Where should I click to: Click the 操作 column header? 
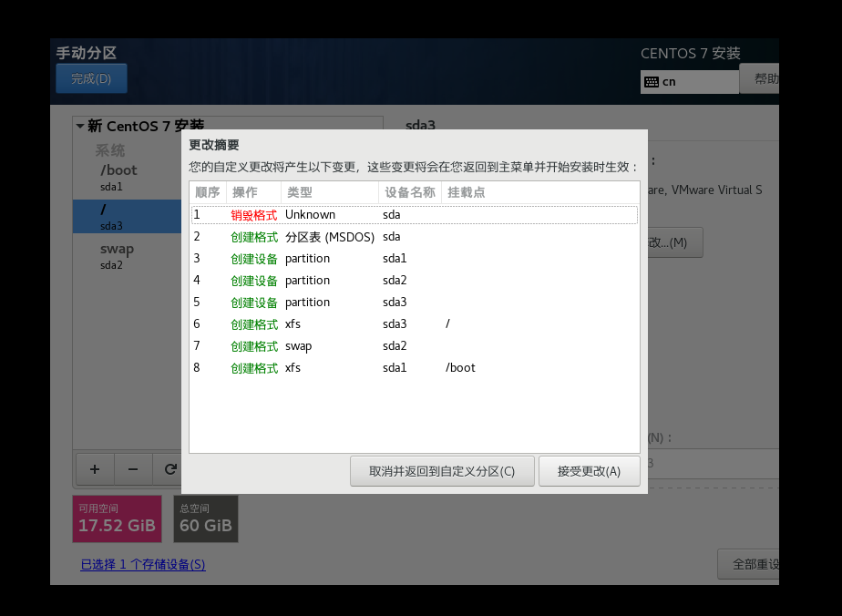[x=253, y=192]
